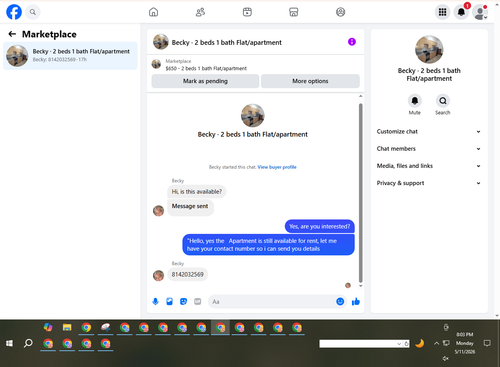
Task: Open the Groups icon in top navigation
Action: 340,12
